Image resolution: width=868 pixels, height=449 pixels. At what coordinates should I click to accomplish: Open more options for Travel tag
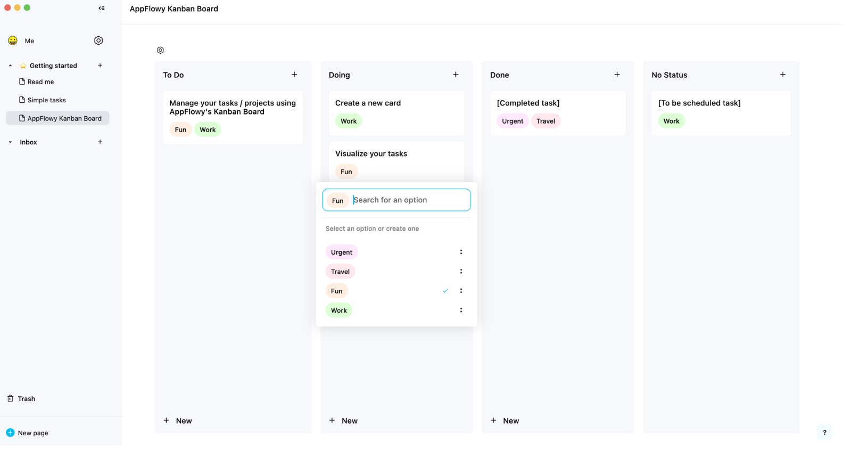(461, 272)
